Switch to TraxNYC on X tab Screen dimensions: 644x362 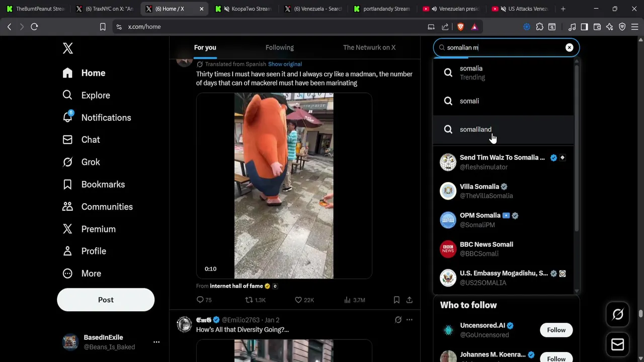click(104, 9)
